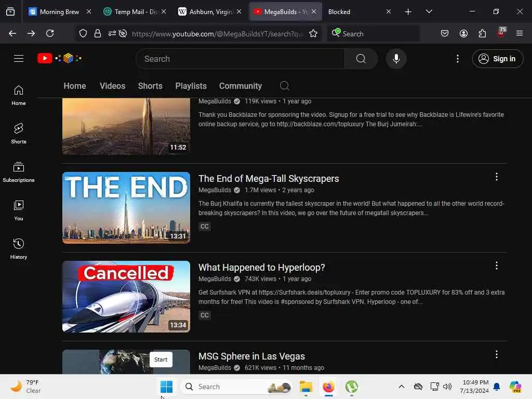Go forward with browser forward arrow
532x399 pixels.
pos(31,33)
